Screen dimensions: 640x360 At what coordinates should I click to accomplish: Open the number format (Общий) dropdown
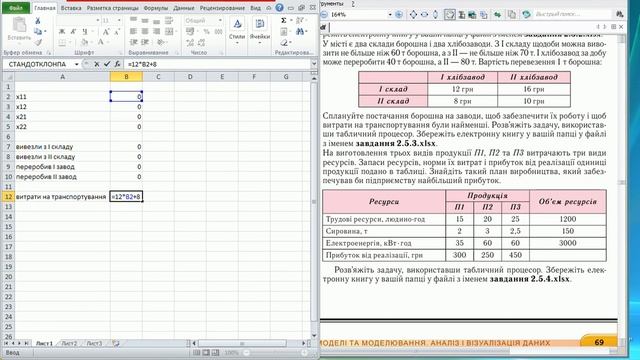pyautogui.click(x=220, y=20)
